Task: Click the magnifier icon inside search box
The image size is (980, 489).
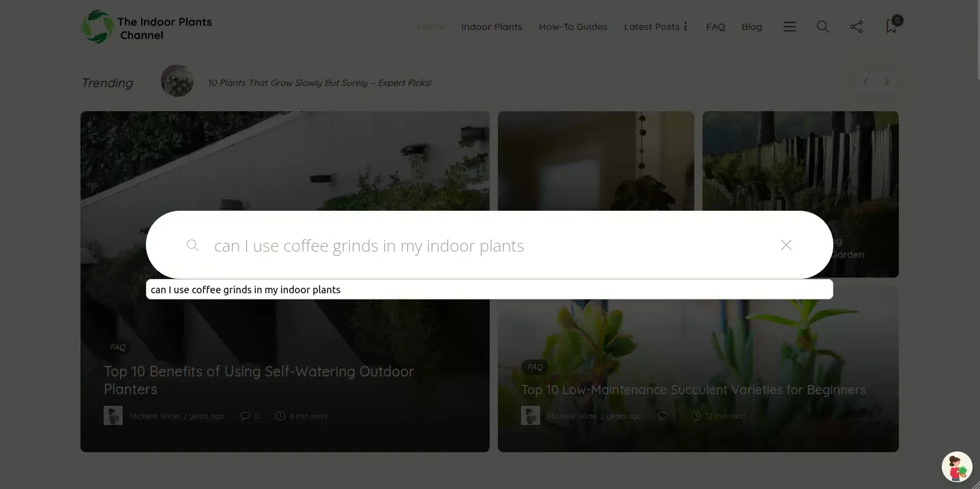Action: click(x=193, y=245)
